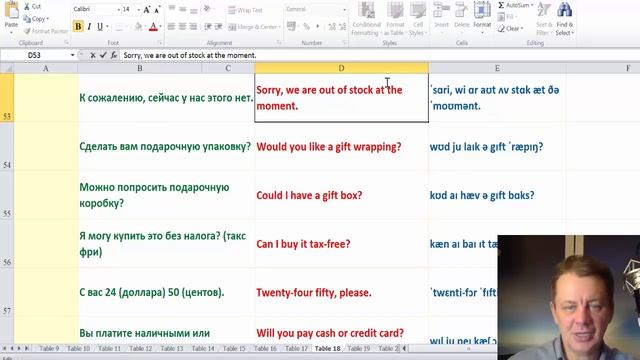The height and width of the screenshot is (360, 640).
Task: Click the Name Box showing D53
Action: click(34, 55)
